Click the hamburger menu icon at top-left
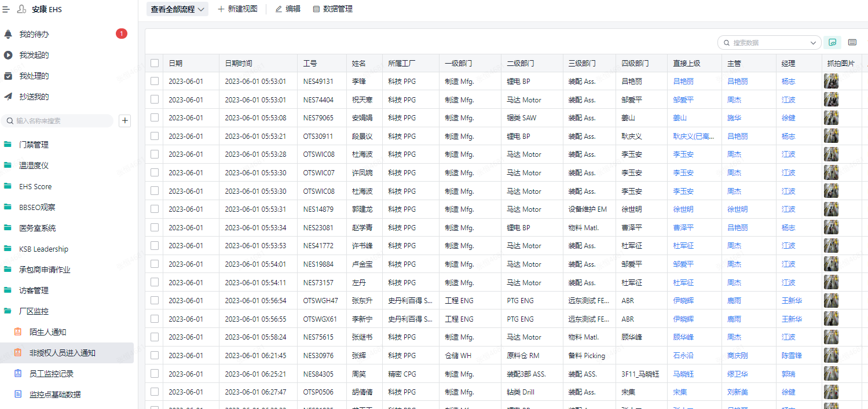Image resolution: width=868 pixels, height=409 pixels. 6,9
